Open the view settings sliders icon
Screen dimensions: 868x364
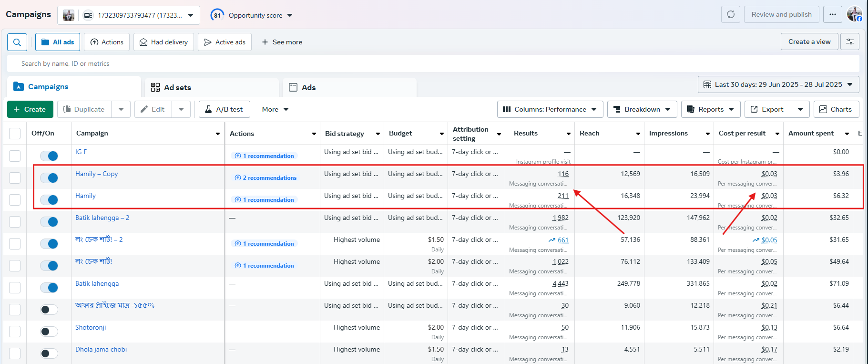[x=849, y=42]
